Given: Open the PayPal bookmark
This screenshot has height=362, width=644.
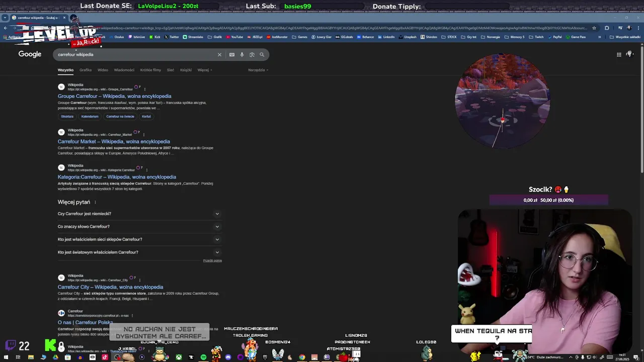Looking at the screenshot, I should 555,37.
